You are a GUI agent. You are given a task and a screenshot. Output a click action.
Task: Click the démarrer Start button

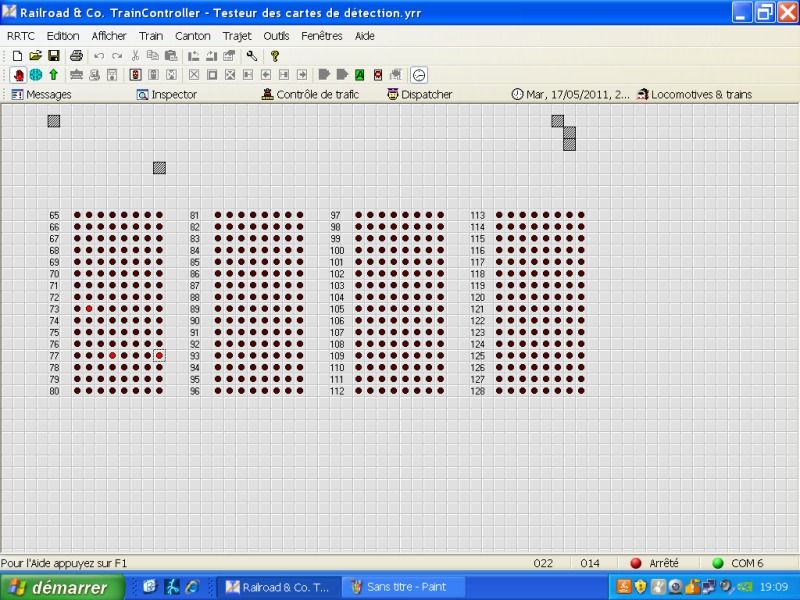tap(62, 587)
